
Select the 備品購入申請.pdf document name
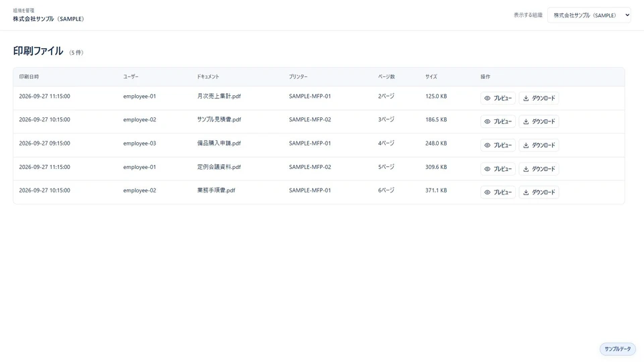point(219,143)
